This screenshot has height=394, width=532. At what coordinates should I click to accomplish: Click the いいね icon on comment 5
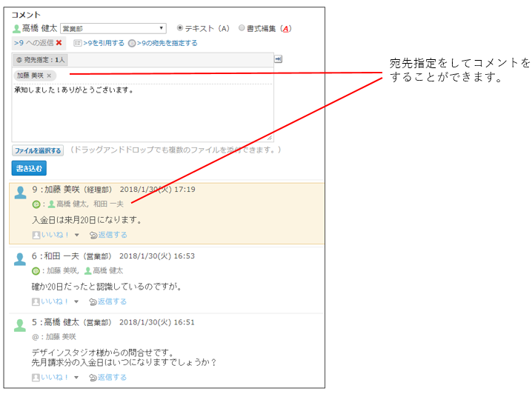click(36, 377)
